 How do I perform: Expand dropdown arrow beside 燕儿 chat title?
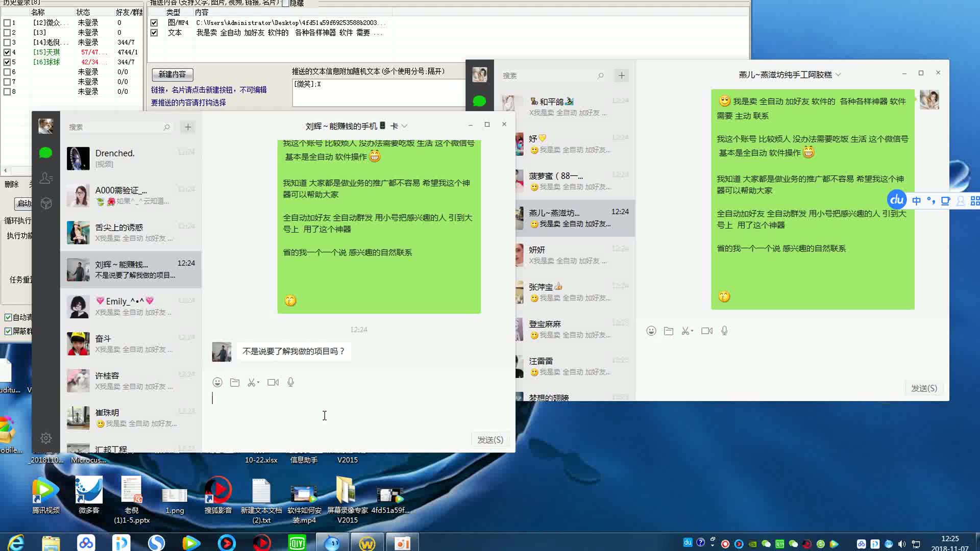pyautogui.click(x=838, y=74)
